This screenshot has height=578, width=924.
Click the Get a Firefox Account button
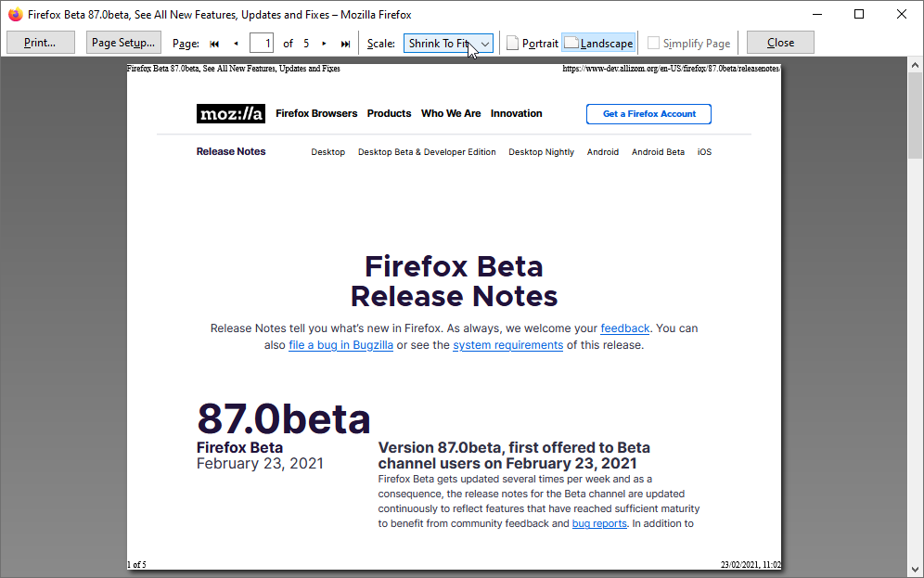point(648,114)
